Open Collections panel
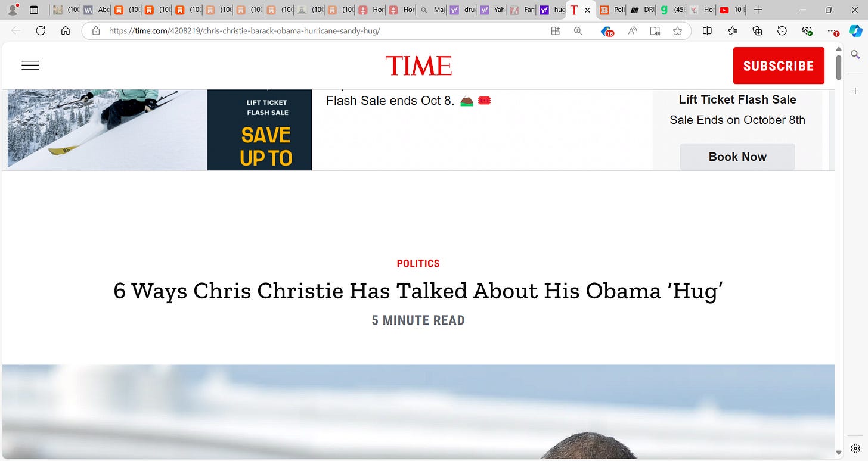The width and height of the screenshot is (868, 461). click(757, 31)
